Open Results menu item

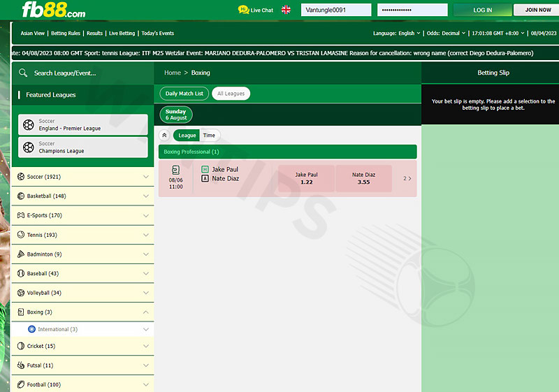pyautogui.click(x=94, y=33)
